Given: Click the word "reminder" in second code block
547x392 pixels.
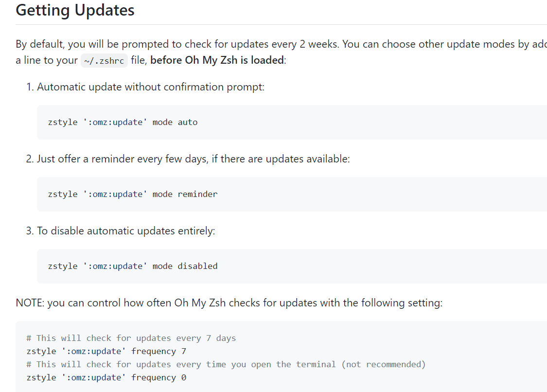Looking at the screenshot, I should [197, 194].
